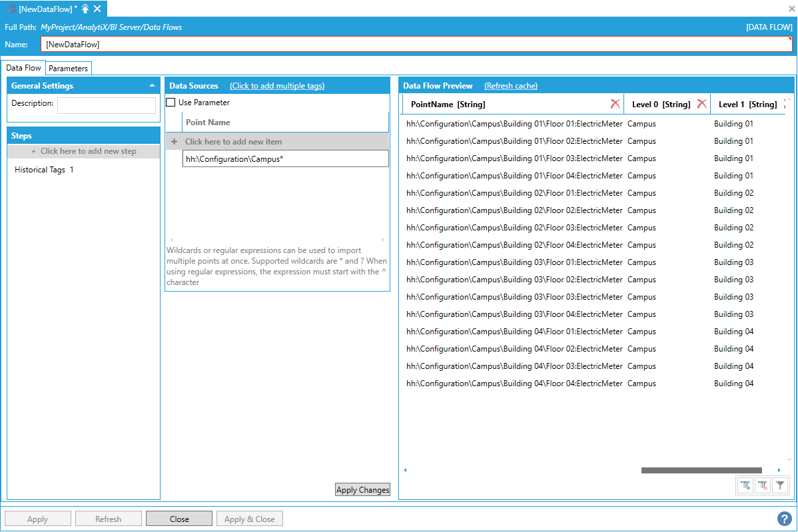Remove the PointName column with red X

(x=615, y=104)
